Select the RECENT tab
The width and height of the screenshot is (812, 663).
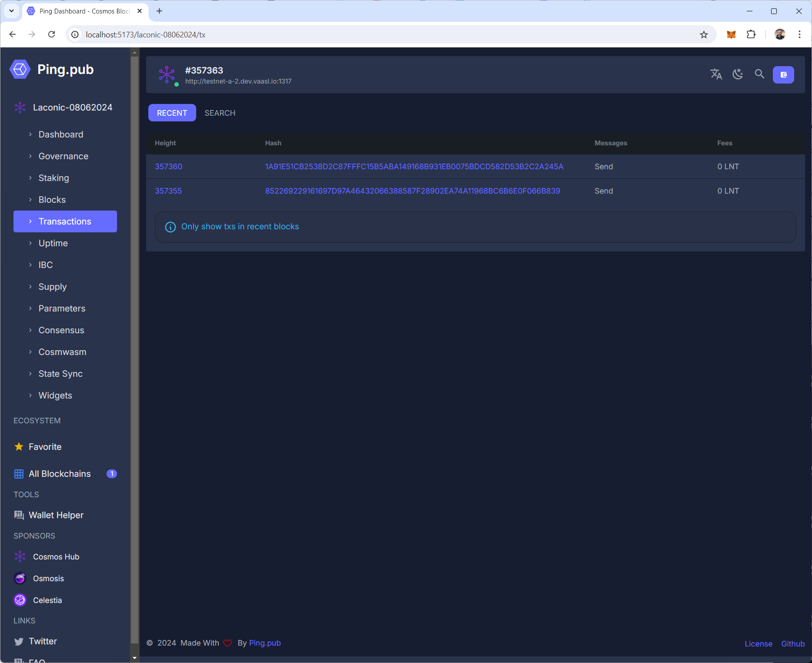172,113
